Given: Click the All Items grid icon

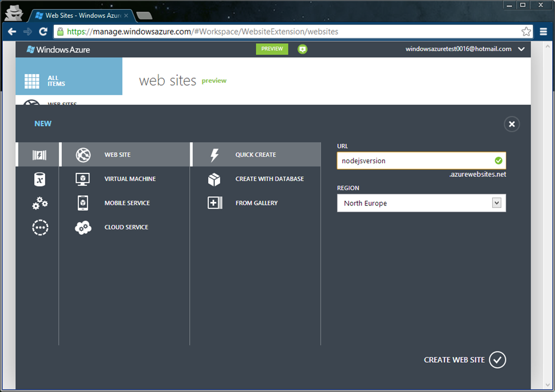Looking at the screenshot, I should [x=32, y=81].
